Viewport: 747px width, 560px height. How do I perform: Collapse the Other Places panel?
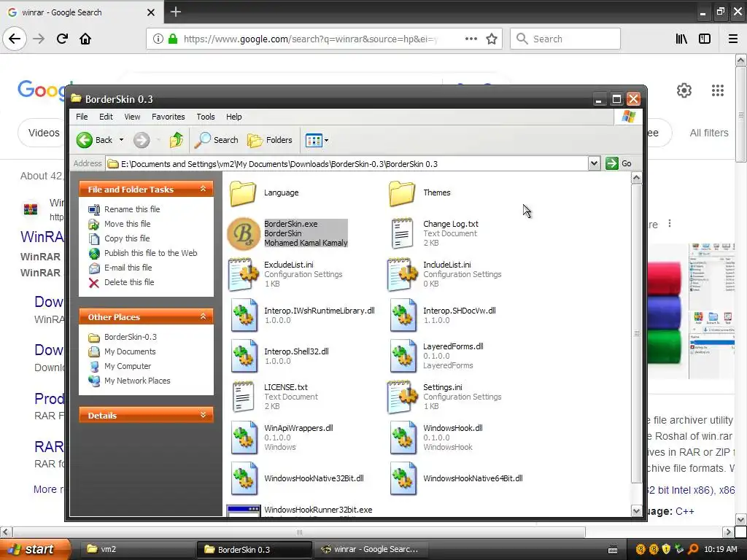point(204,316)
